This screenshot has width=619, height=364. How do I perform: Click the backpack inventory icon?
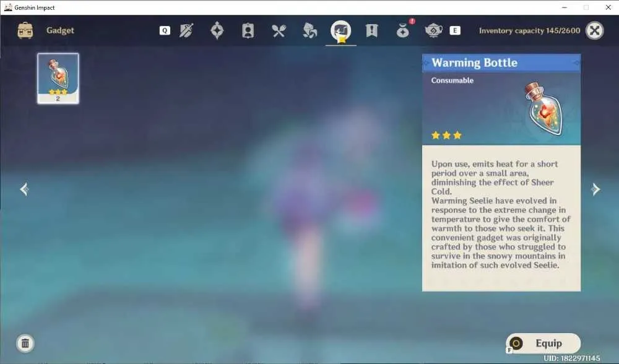tap(25, 30)
